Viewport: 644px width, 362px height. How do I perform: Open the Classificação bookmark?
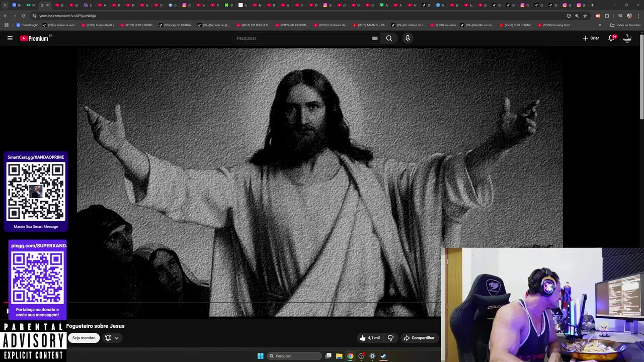pos(27,25)
